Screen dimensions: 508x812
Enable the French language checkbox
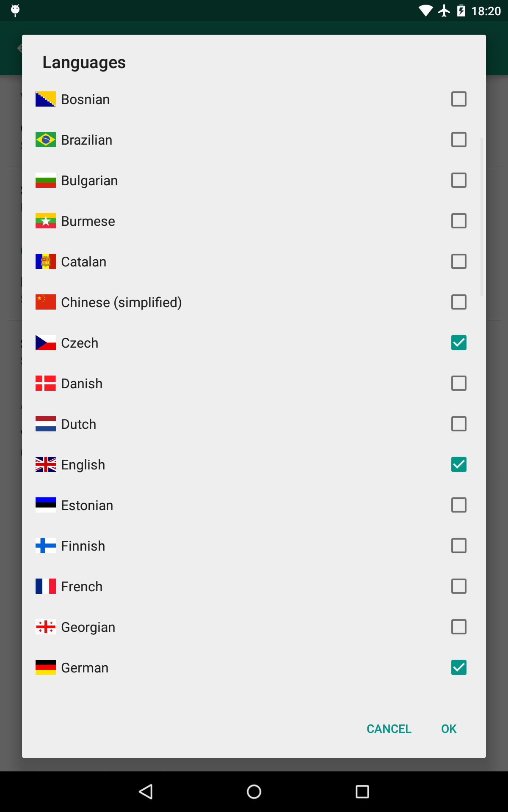click(459, 586)
